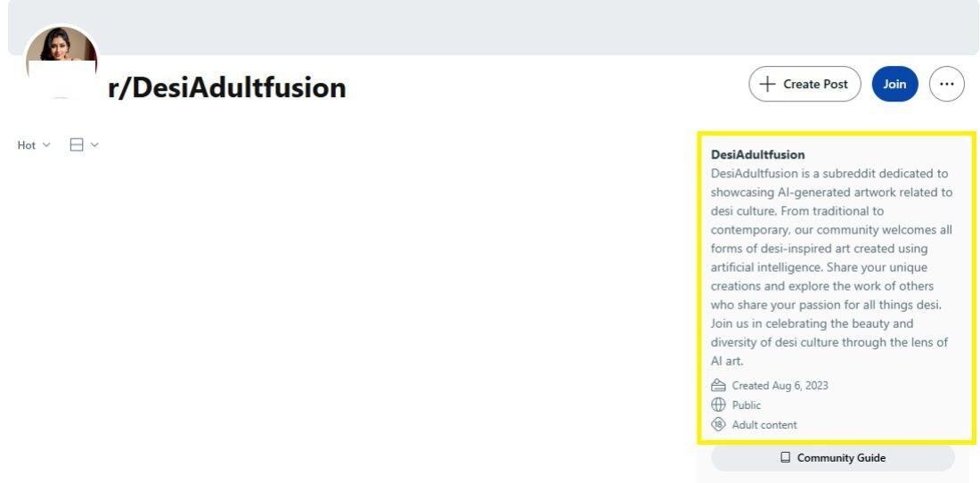Click the globe icon next to Public

(718, 405)
